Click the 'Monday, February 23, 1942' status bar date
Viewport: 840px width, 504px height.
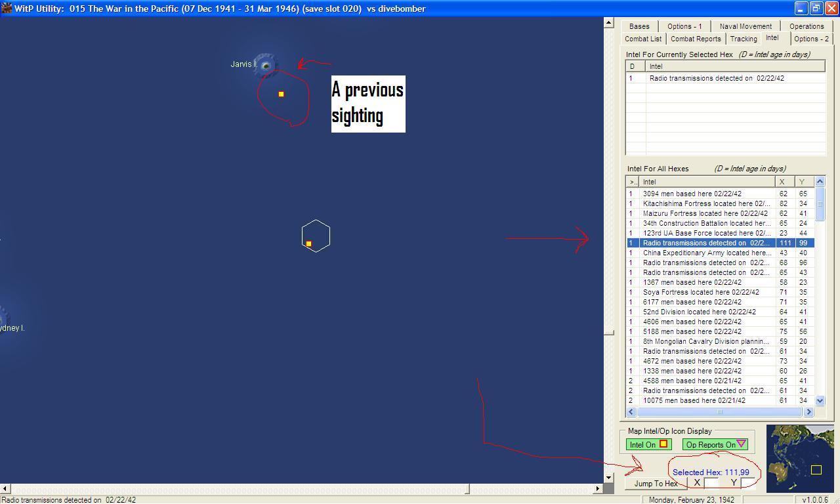point(692,499)
